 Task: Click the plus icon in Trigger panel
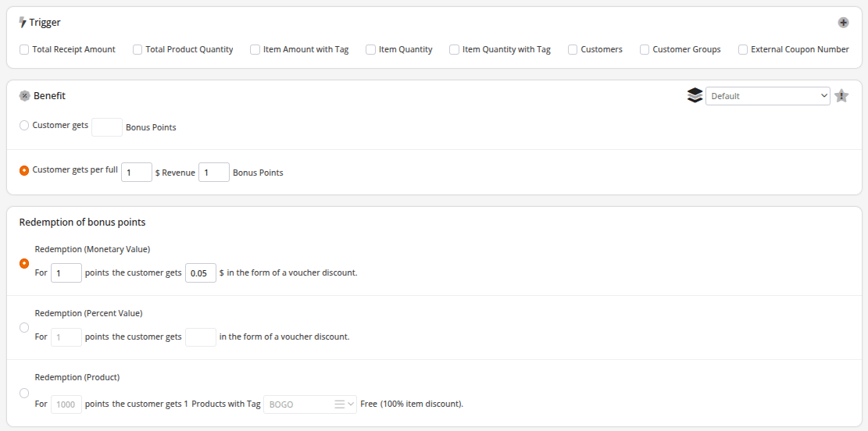[x=842, y=23]
